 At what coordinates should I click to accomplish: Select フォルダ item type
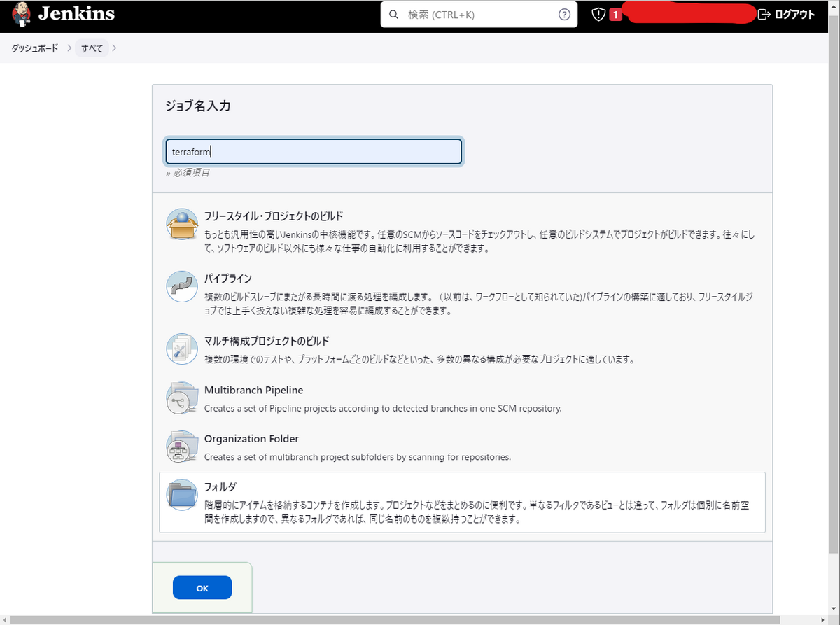click(x=462, y=502)
